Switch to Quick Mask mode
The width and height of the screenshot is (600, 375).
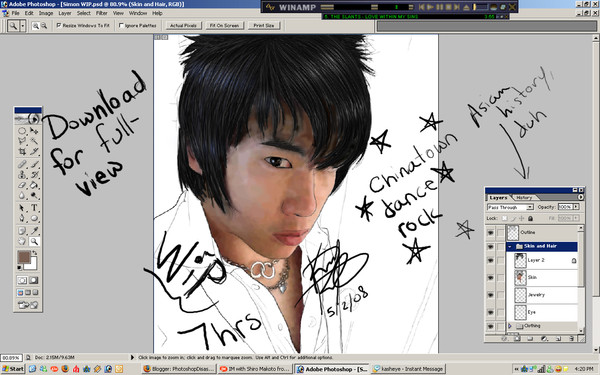[x=34, y=280]
